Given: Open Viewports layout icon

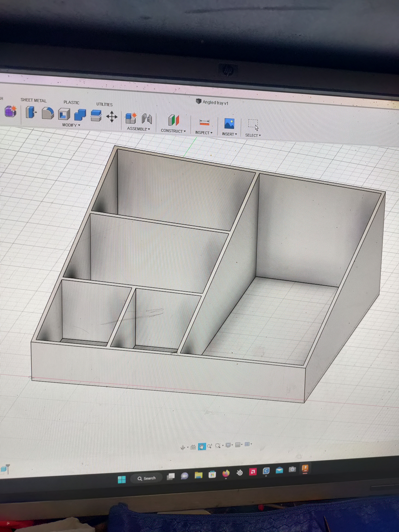Looking at the screenshot, I should (x=247, y=444).
